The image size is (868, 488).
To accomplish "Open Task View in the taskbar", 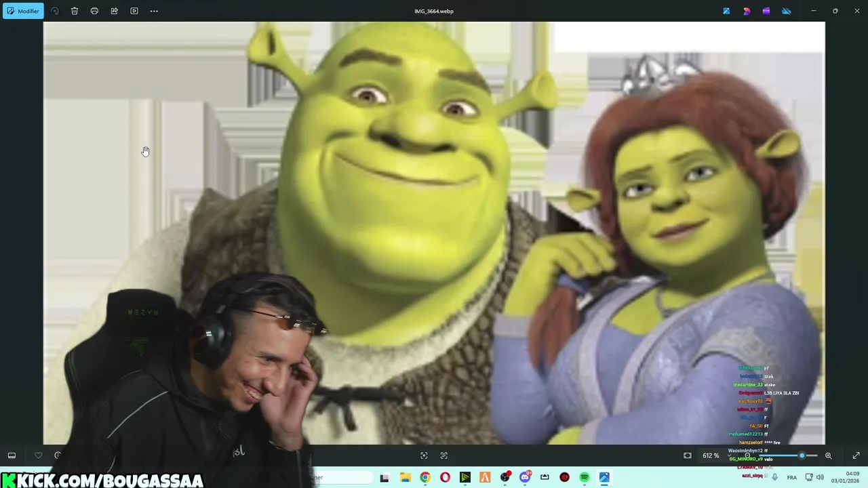I will click(x=384, y=477).
